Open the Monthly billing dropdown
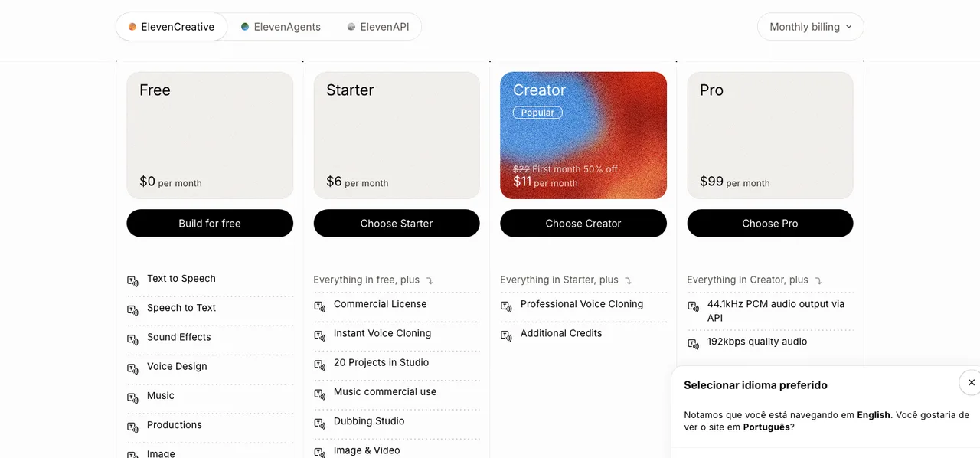980x458 pixels. 810,27
